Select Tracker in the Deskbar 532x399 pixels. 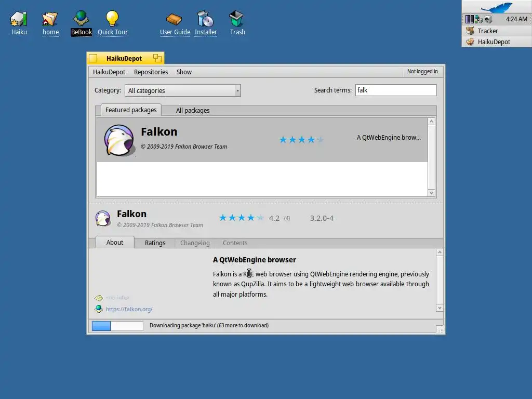(497, 31)
